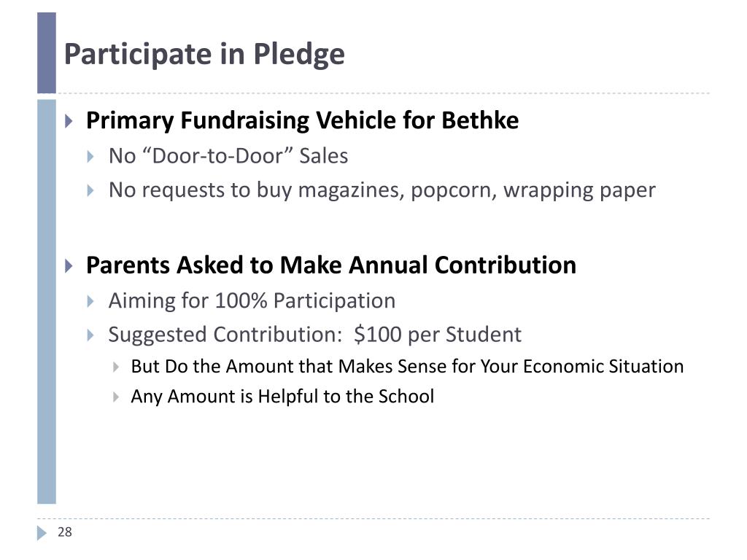Click the small bullet before Any Amount is Helpful
This screenshot has width=747, height=560.
click(x=116, y=397)
